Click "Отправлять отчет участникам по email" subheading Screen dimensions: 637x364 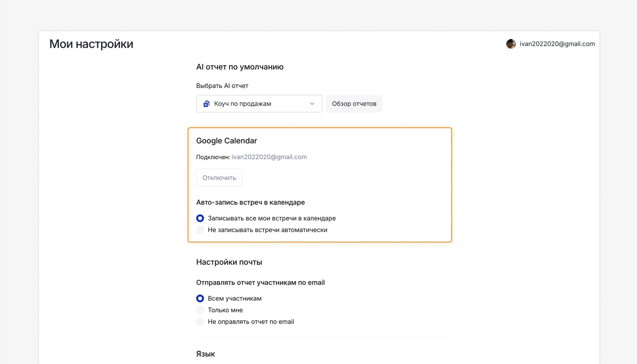coord(260,283)
